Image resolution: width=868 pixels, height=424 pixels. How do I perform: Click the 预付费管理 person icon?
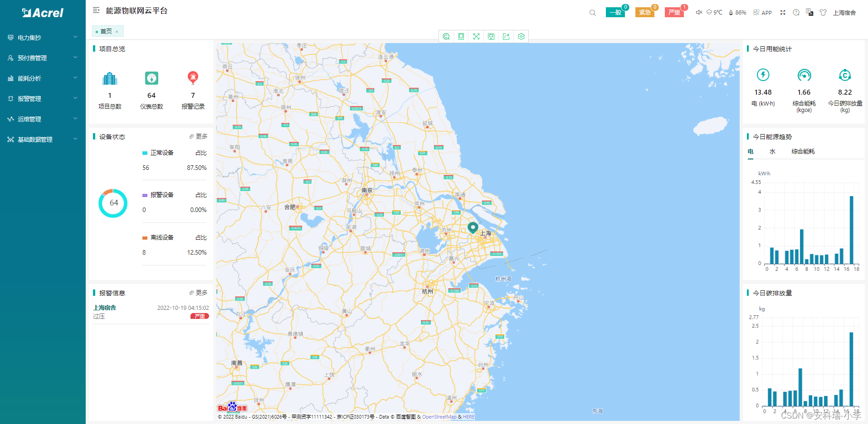[x=10, y=58]
